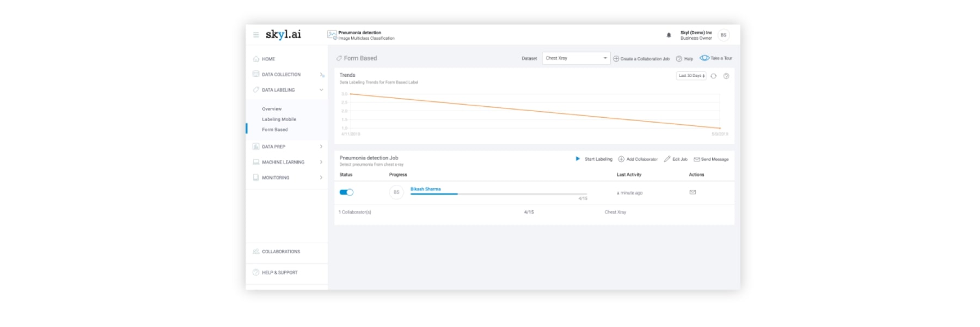Click the BS user avatar in header
980x327 pixels.
(723, 35)
